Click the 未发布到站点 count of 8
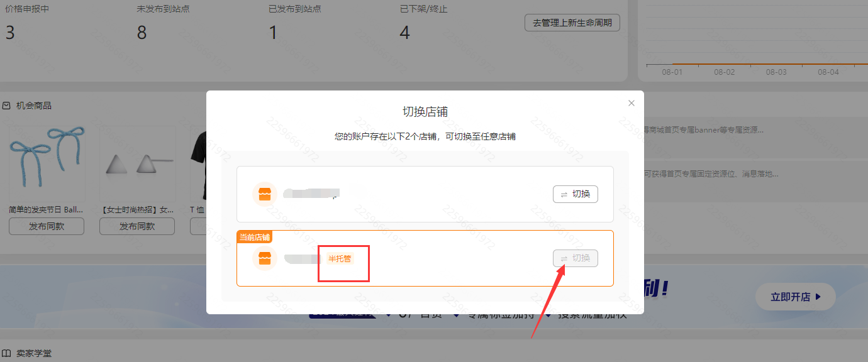Viewport: 868px width, 362px height. [x=142, y=33]
